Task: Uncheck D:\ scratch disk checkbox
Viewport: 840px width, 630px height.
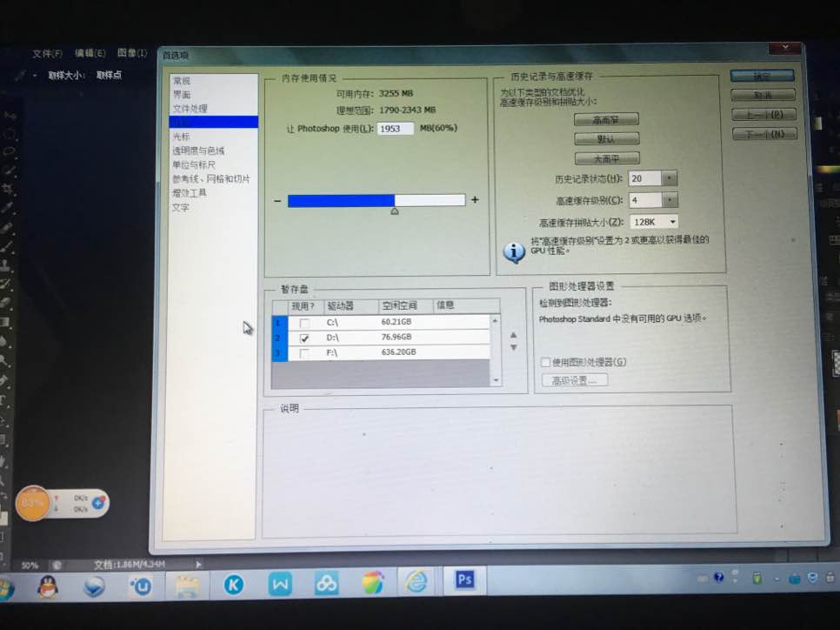Action: (304, 338)
